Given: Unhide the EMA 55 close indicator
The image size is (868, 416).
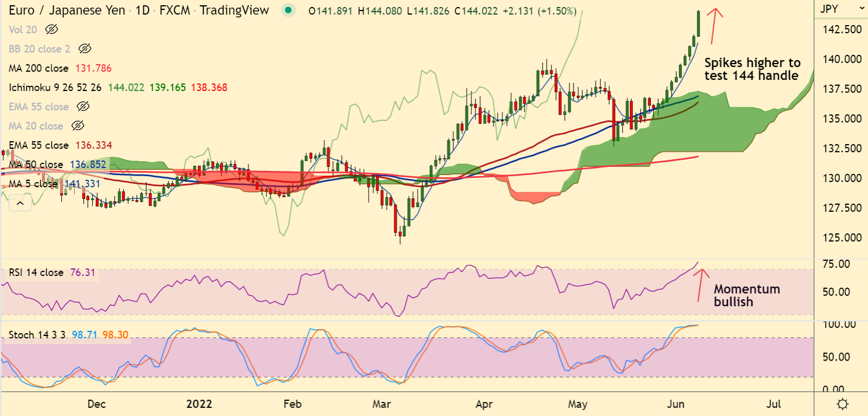Looking at the screenshot, I should click(x=83, y=106).
